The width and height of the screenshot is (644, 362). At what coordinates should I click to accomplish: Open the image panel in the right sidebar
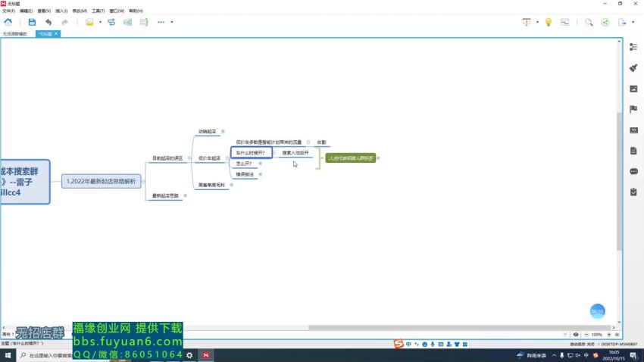[x=633, y=89]
